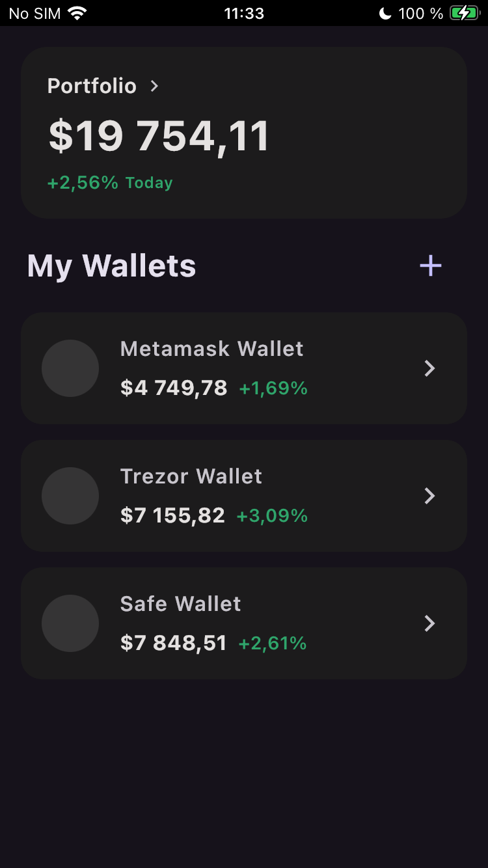The image size is (488, 868).
Task: Select the Metamask Wallet name
Action: [212, 349]
